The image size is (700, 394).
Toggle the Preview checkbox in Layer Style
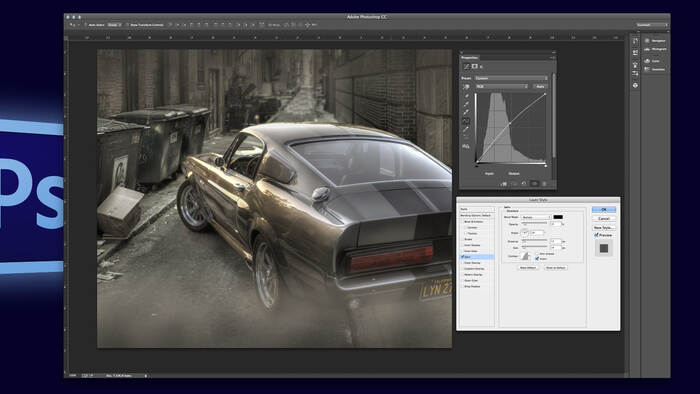[596, 235]
